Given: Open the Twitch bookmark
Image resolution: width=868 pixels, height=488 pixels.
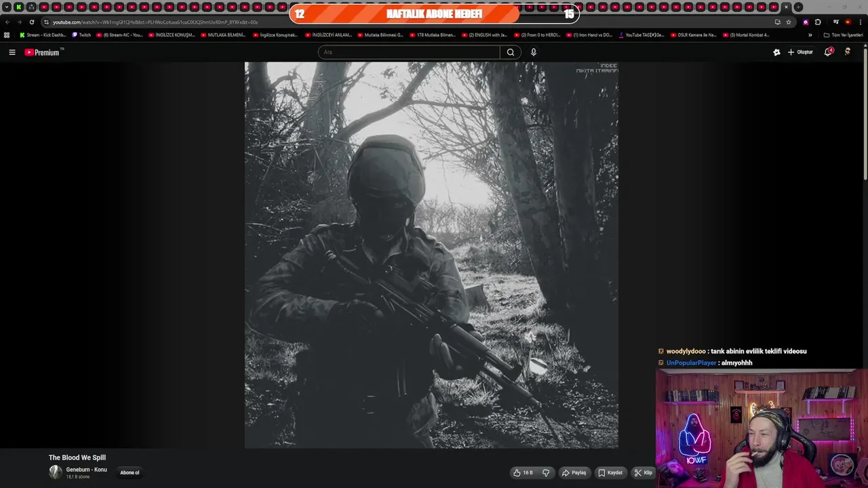Looking at the screenshot, I should [81, 35].
